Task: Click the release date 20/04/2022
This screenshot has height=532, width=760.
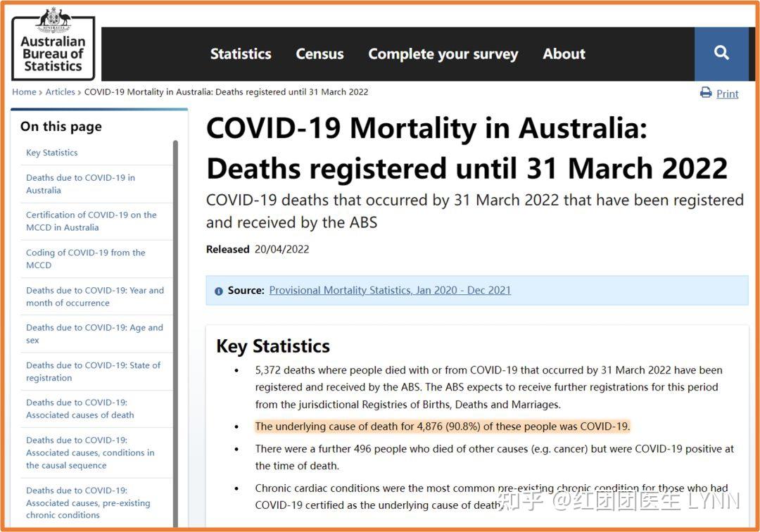Action: [281, 250]
